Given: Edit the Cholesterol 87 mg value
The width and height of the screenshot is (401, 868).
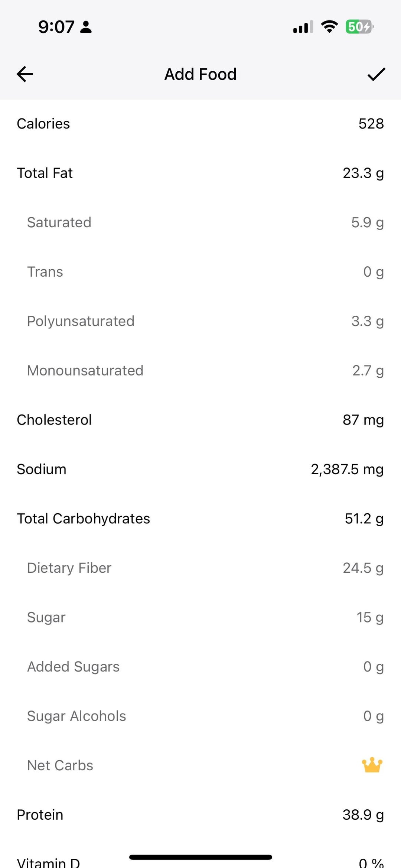Looking at the screenshot, I should 363,420.
